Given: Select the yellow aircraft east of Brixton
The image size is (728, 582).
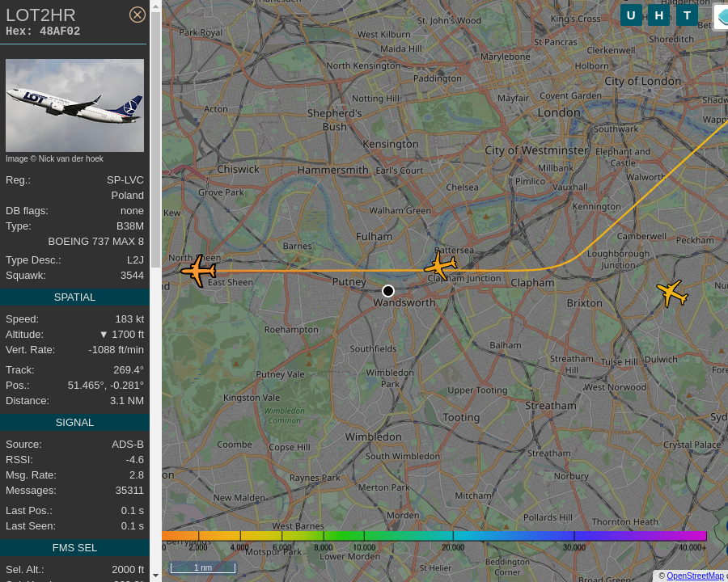Looking at the screenshot, I should [672, 293].
